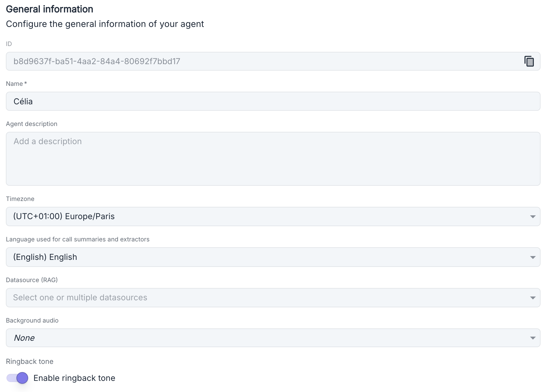Expand the Datasource dropdown arrow
547x392 pixels.
533,297
